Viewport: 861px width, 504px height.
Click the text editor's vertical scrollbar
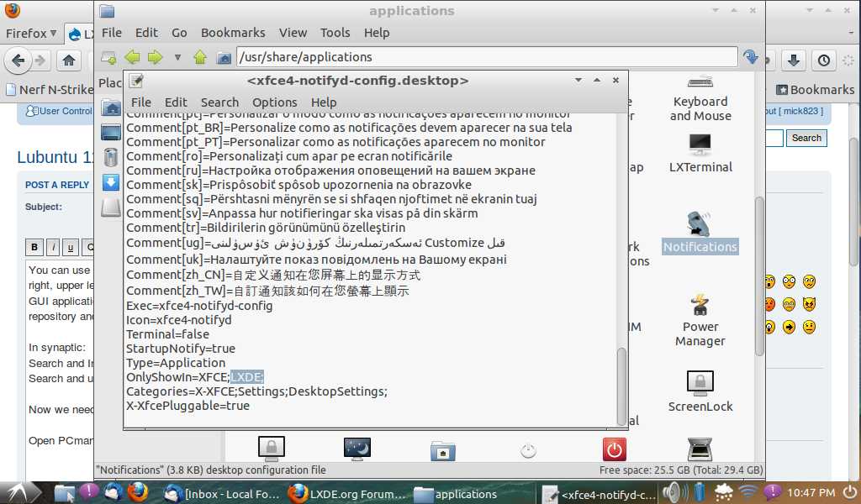coord(621,386)
